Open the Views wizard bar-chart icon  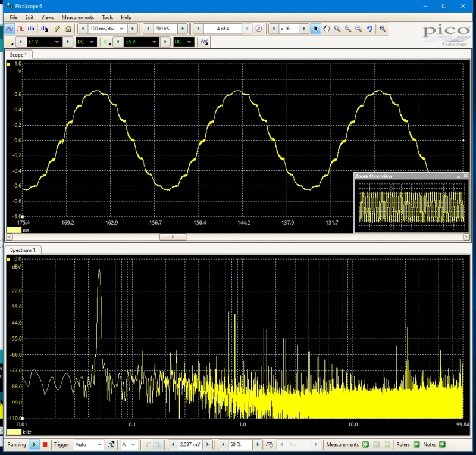click(44, 29)
